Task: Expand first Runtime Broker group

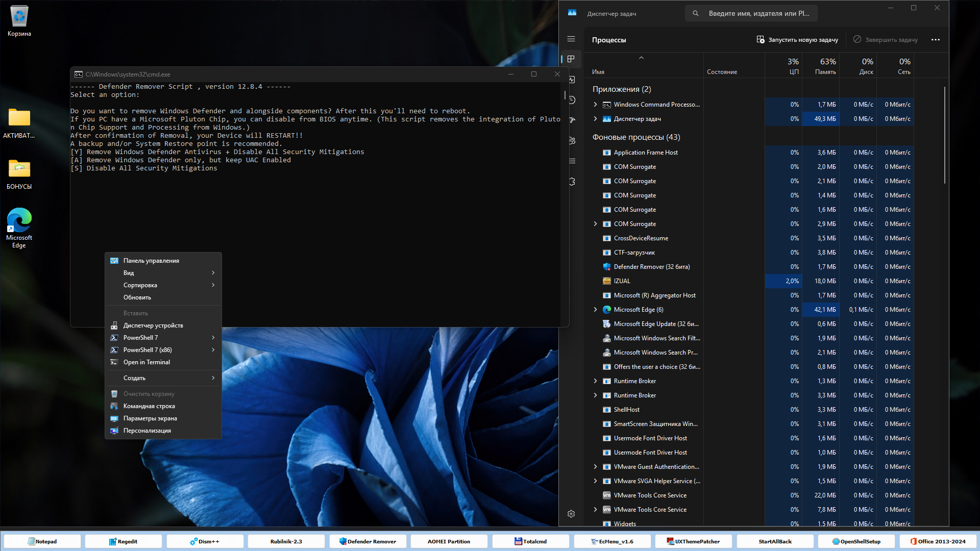Action: click(595, 381)
